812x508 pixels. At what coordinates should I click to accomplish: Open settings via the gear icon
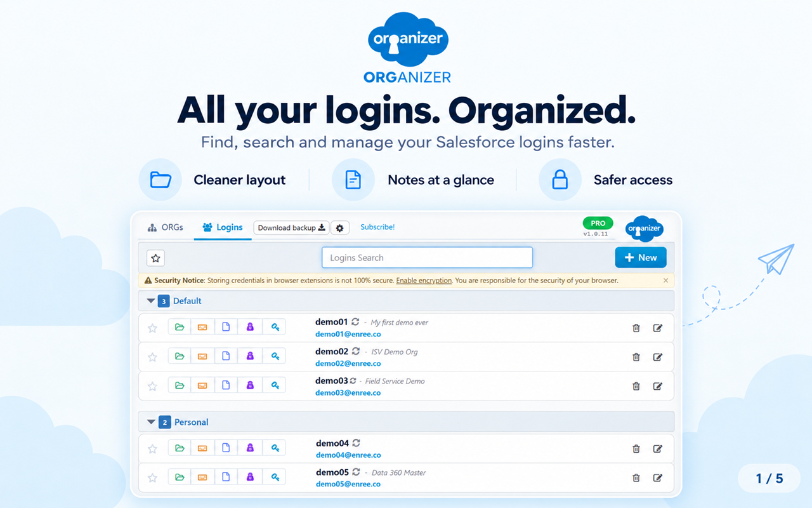(x=340, y=228)
